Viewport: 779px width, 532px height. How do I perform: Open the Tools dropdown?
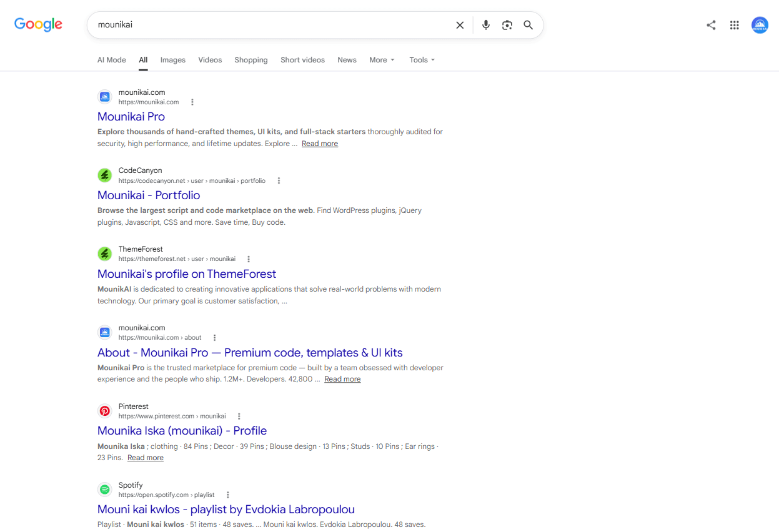[422, 60]
